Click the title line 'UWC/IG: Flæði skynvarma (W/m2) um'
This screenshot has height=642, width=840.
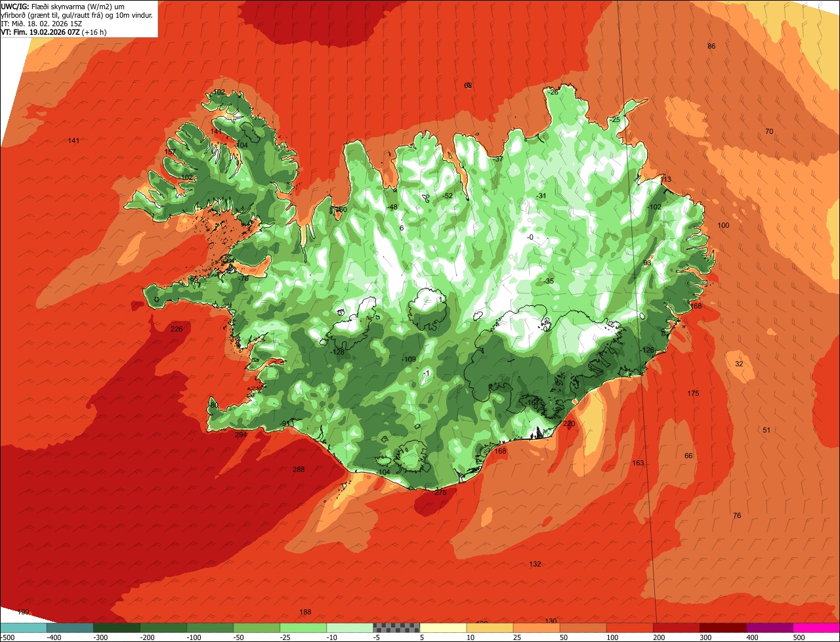63,6
